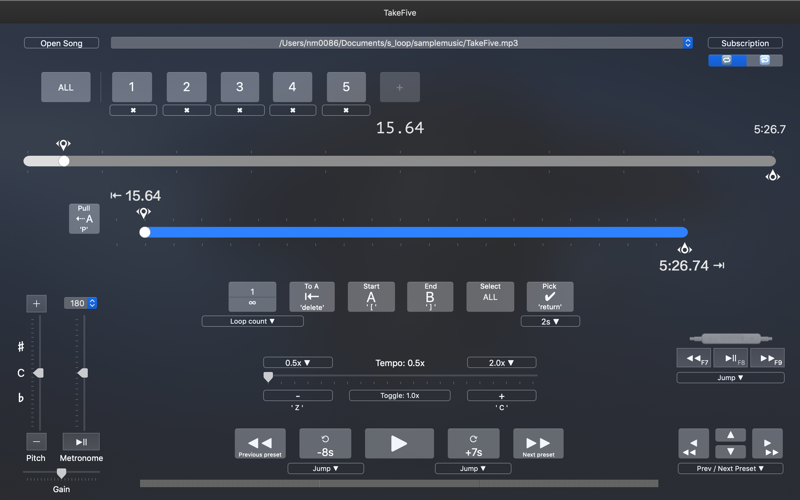The width and height of the screenshot is (800, 500).
Task: Open the Loop count dropdown
Action: [x=253, y=321]
